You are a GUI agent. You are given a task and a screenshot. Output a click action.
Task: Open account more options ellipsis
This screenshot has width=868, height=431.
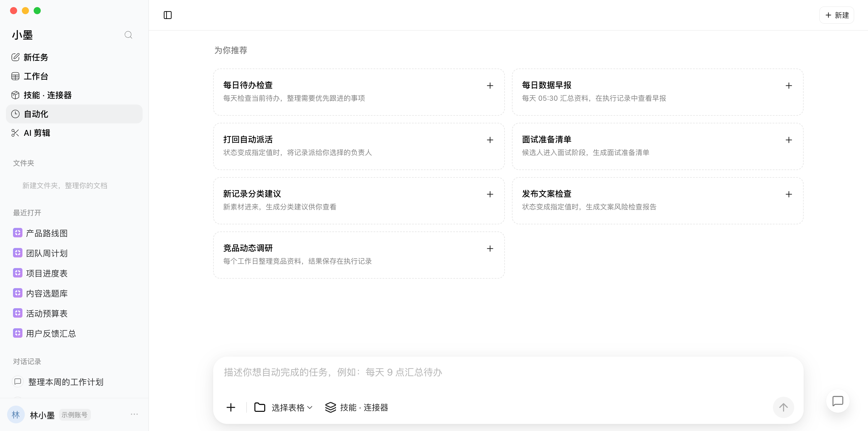(134, 414)
